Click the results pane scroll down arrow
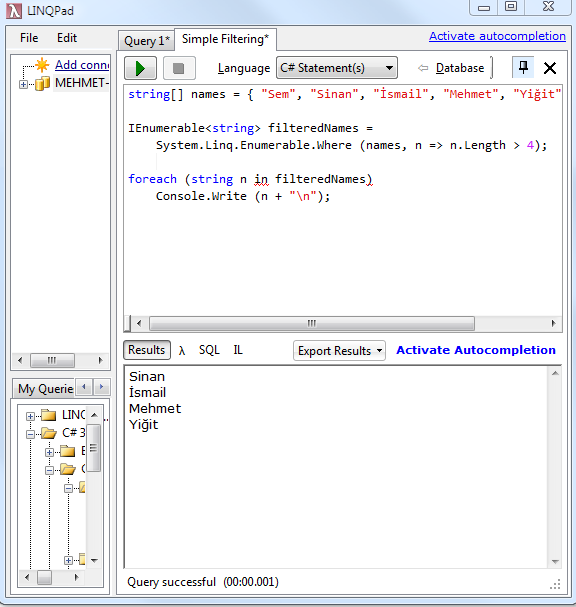The width and height of the screenshot is (576, 607). [x=555, y=561]
